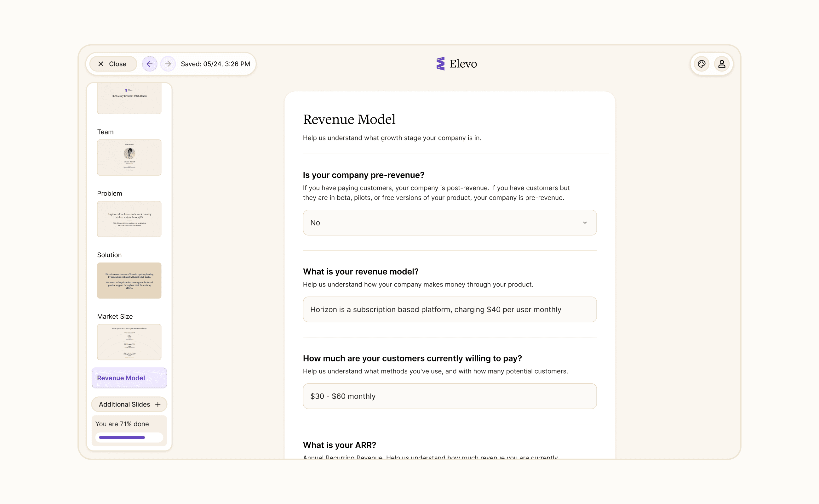
Task: Click the X icon on Close button
Action: pos(101,64)
